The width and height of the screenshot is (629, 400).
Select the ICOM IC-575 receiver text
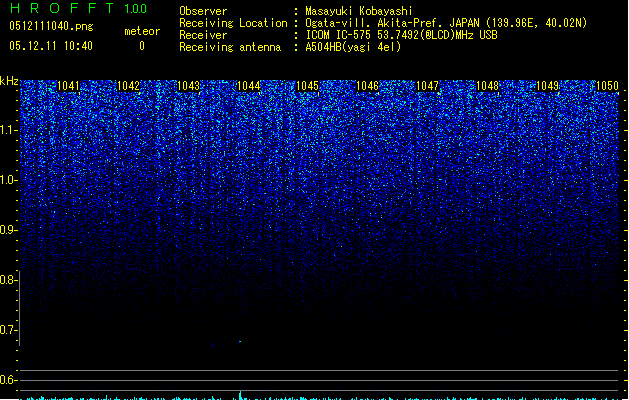tap(402, 35)
